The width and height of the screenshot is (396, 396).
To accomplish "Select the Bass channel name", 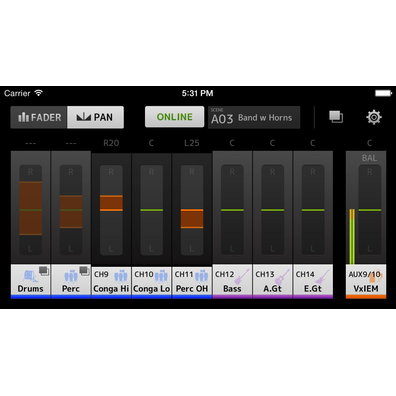I will click(232, 289).
